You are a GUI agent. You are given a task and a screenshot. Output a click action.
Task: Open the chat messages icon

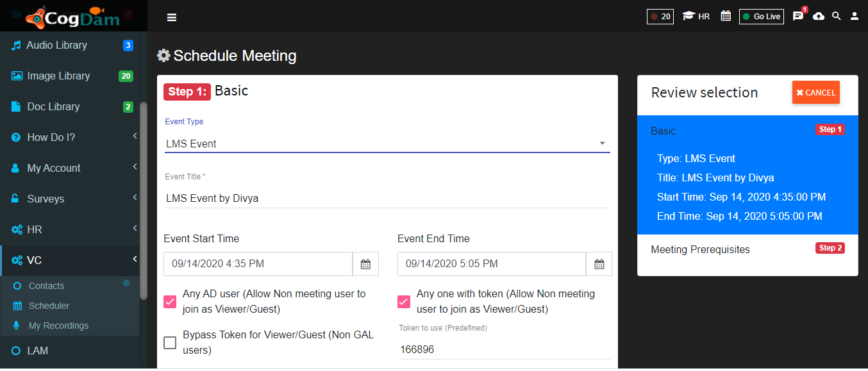pos(798,16)
